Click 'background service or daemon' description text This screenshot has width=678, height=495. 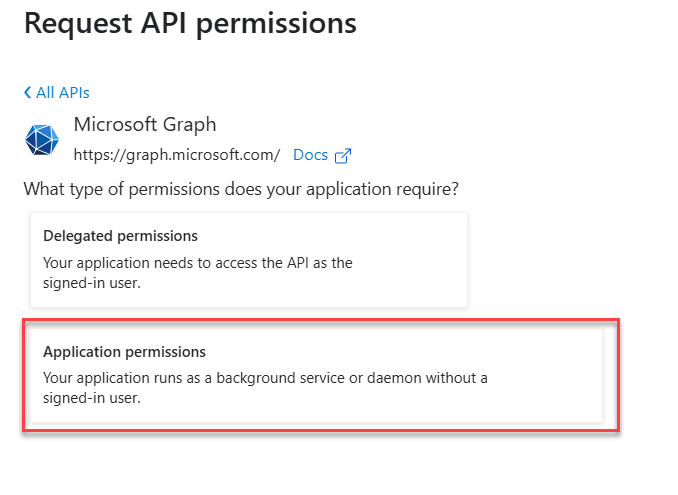[x=265, y=378]
